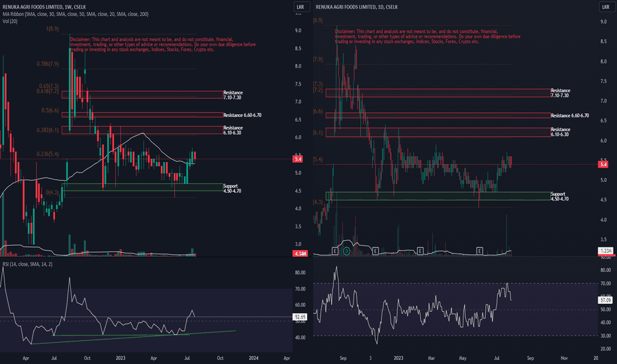
Task: Click the Vol (20) indicator legend
Action: [10, 21]
